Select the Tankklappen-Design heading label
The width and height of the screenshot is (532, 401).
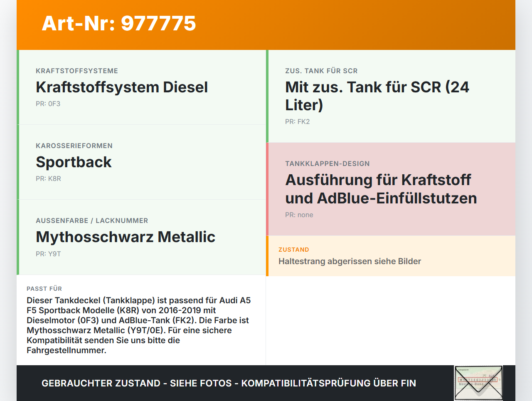click(327, 163)
